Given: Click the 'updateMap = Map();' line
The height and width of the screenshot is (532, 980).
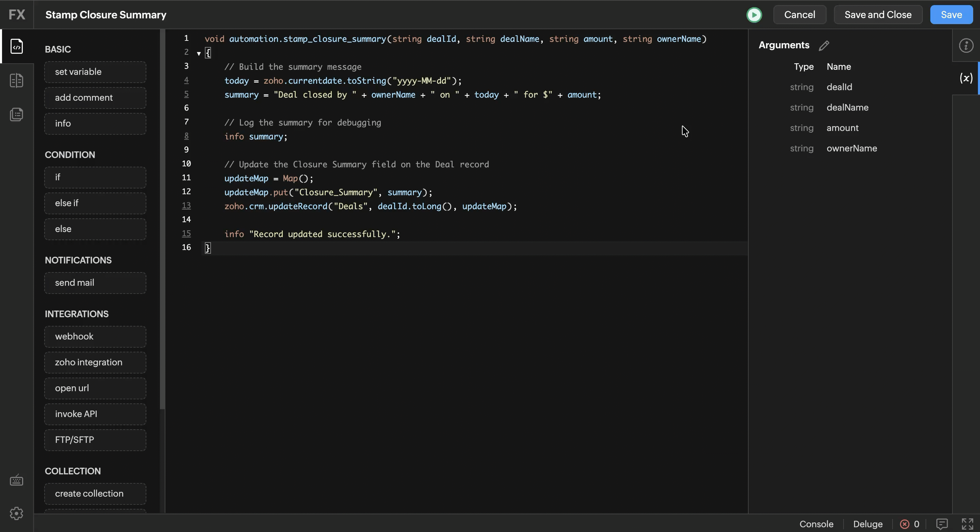Looking at the screenshot, I should click(268, 178).
